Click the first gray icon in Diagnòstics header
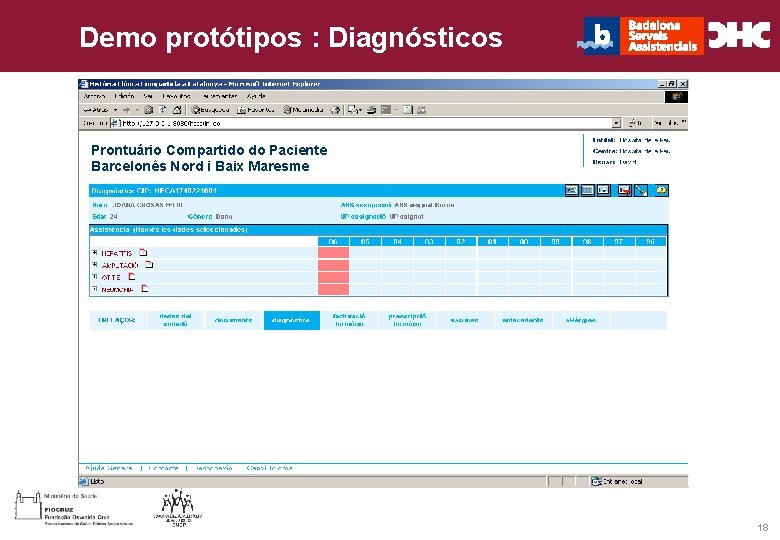The height and width of the screenshot is (540, 780). (x=572, y=190)
